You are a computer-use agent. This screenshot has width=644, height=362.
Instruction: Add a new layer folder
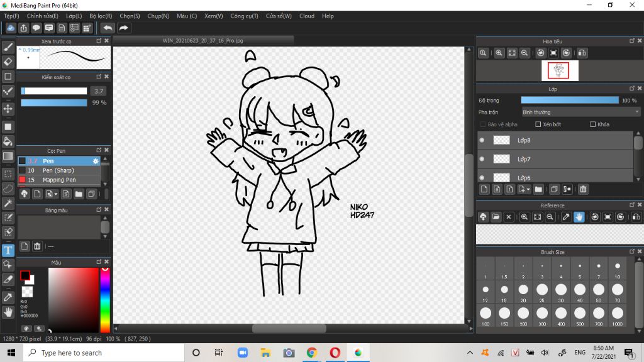pyautogui.click(x=538, y=189)
